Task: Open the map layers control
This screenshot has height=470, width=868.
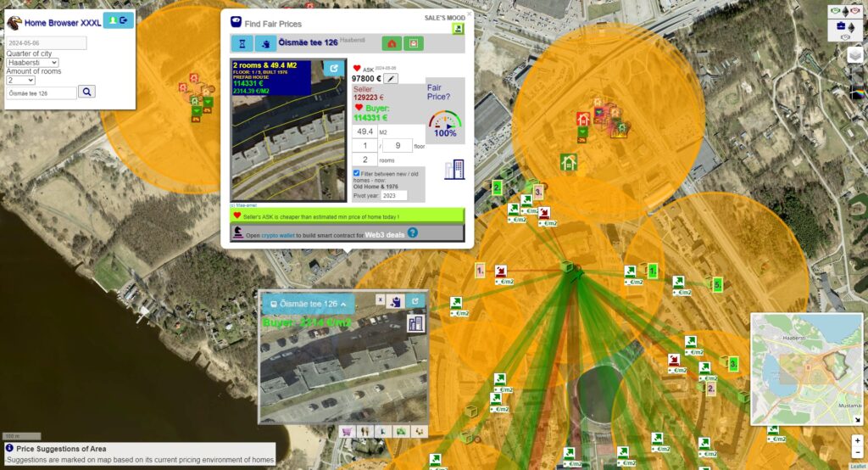Action: click(x=855, y=55)
